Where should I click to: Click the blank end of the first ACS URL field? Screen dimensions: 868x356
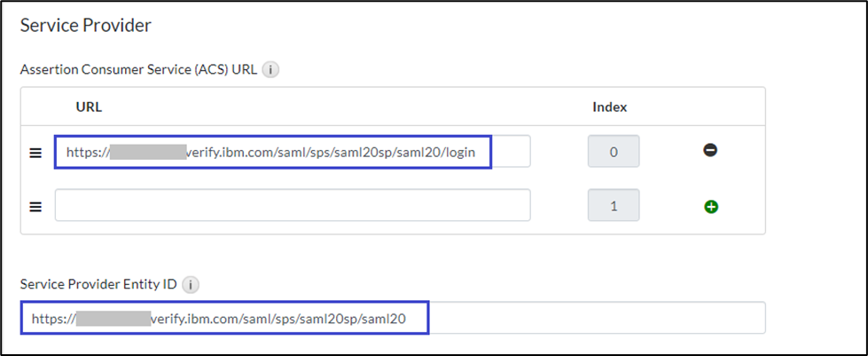[x=512, y=152]
